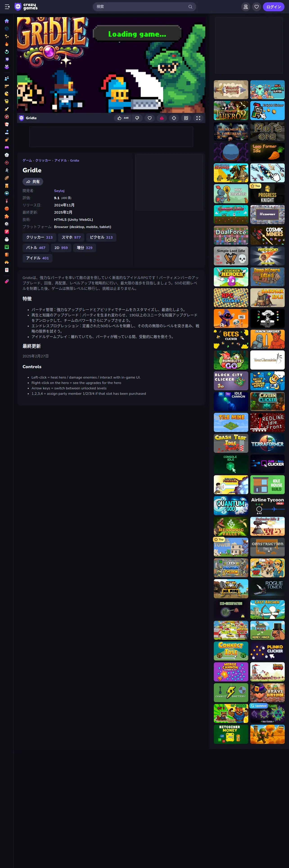This screenshot has height=868, width=289.
Task: Select the スマホ 977 tag
Action: click(x=71, y=237)
